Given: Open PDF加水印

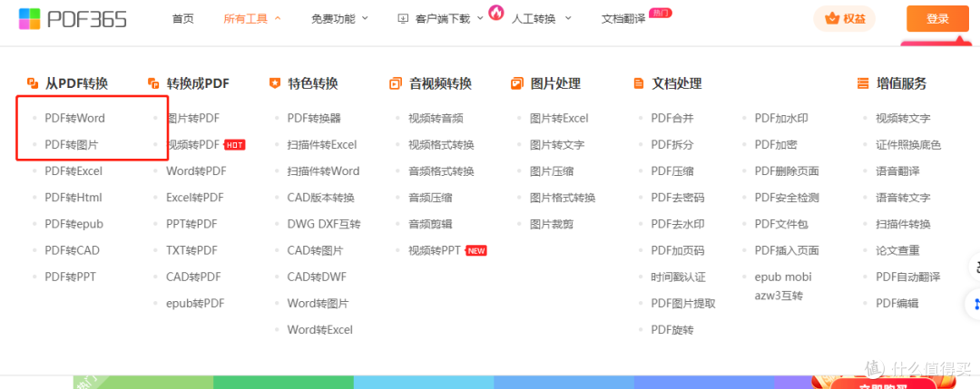Looking at the screenshot, I should pos(782,118).
